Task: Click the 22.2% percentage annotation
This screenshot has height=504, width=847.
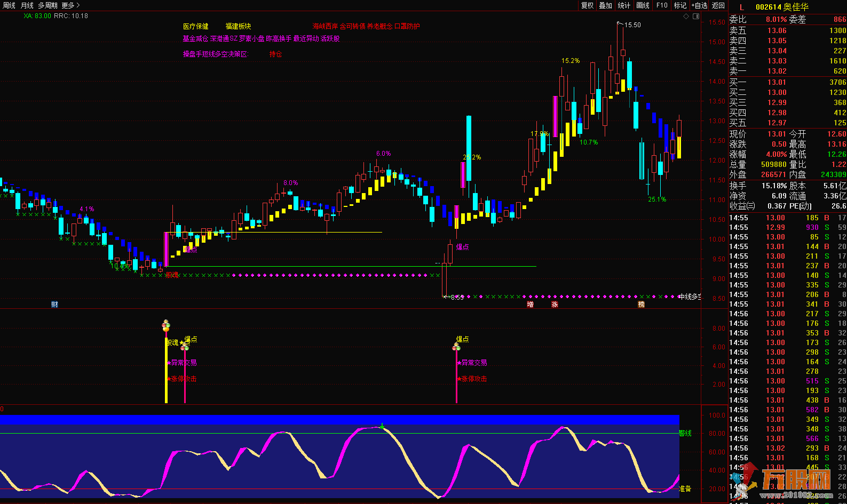Action: point(472,157)
